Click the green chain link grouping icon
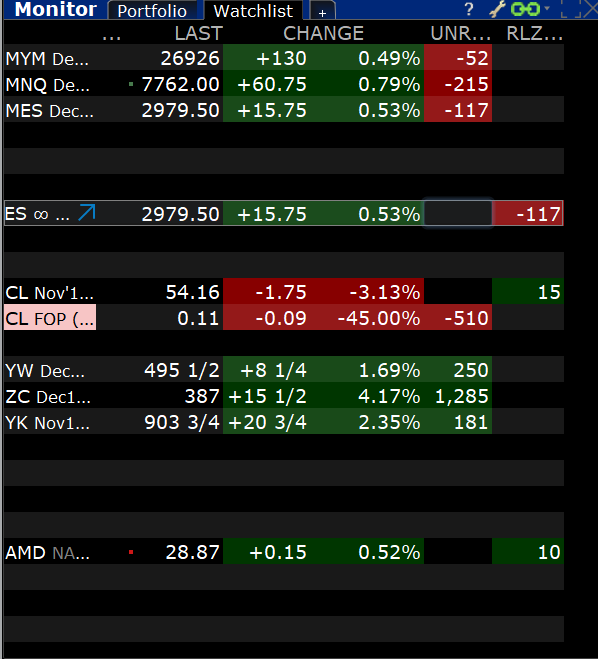Image resolution: width=598 pixels, height=659 pixels. (525, 9)
